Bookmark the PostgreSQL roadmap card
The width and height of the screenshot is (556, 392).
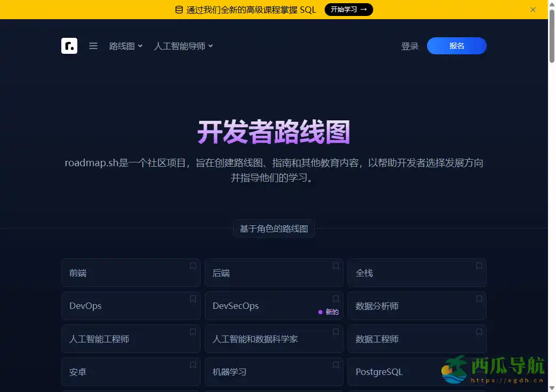(x=479, y=365)
